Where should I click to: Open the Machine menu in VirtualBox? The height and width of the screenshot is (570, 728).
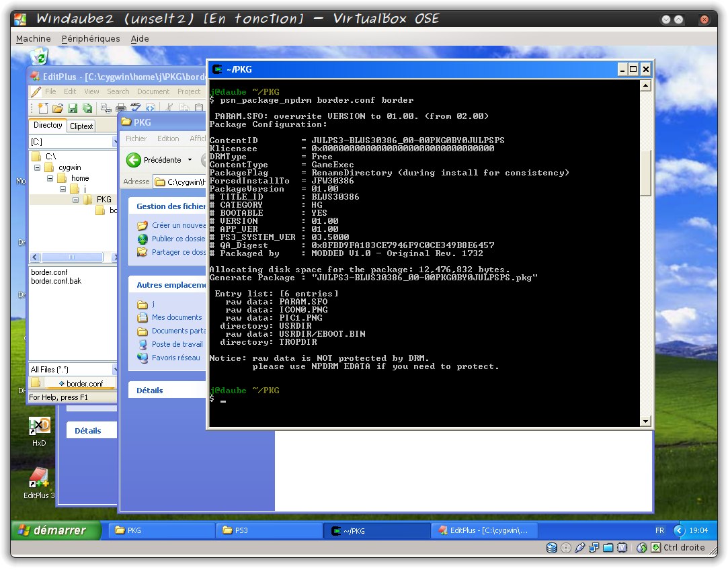[x=34, y=38]
